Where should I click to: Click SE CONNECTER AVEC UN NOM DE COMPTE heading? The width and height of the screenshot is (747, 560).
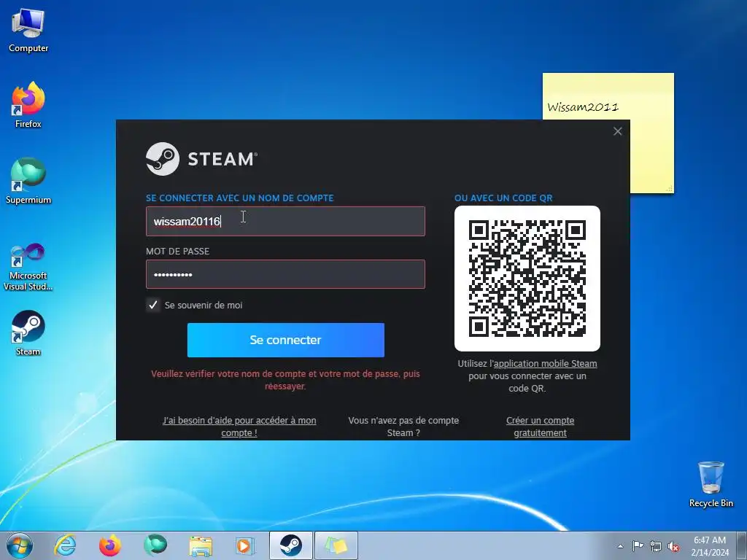(239, 198)
